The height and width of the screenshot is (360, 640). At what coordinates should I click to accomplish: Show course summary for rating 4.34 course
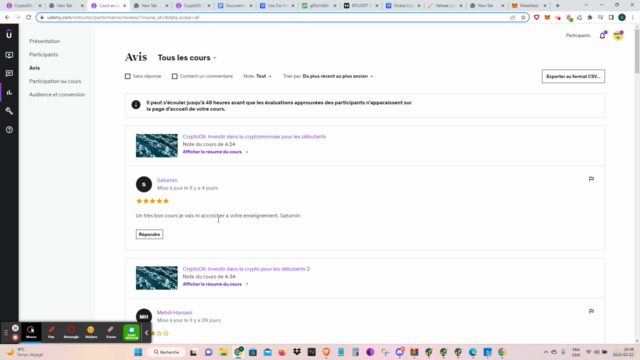coord(216,284)
